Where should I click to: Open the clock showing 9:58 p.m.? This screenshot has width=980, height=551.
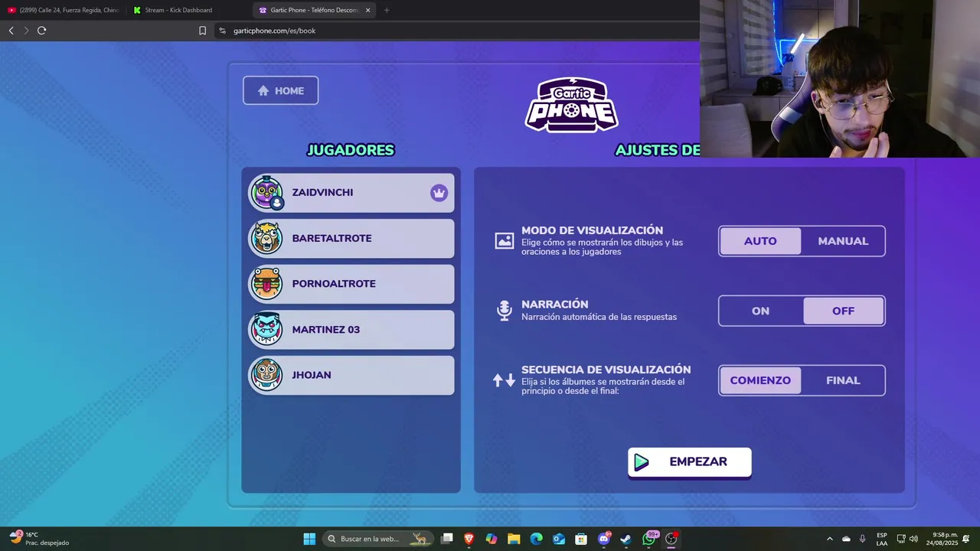941,539
